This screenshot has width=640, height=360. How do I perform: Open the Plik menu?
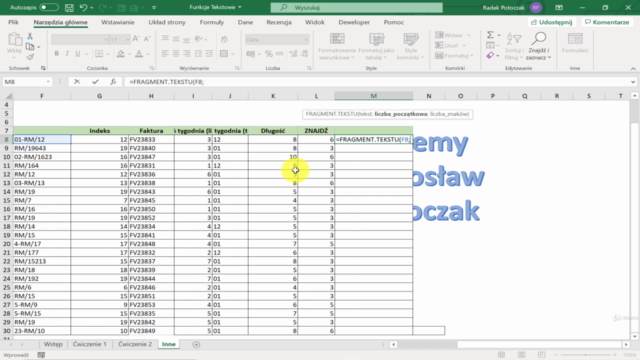tap(13, 22)
